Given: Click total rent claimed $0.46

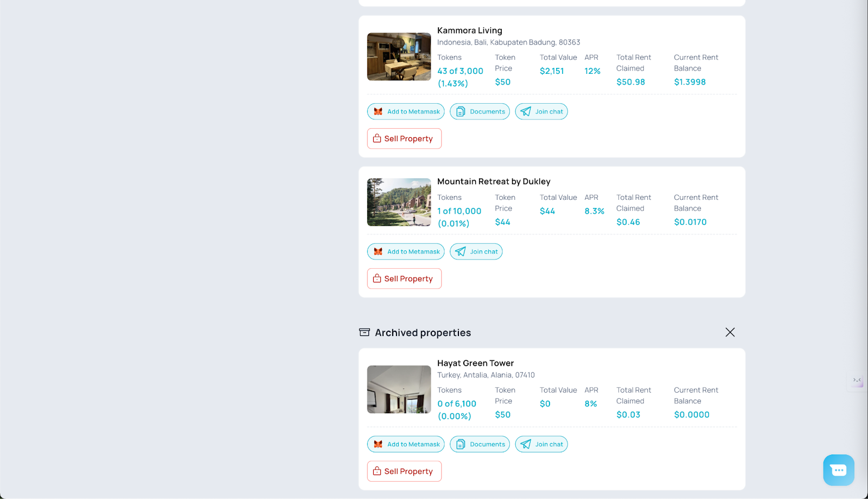Looking at the screenshot, I should click(628, 222).
